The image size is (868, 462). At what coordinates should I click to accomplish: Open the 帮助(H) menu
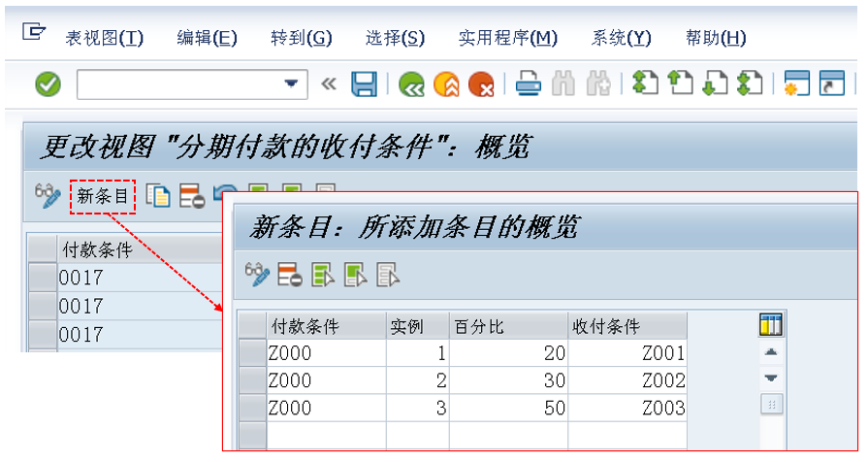716,38
